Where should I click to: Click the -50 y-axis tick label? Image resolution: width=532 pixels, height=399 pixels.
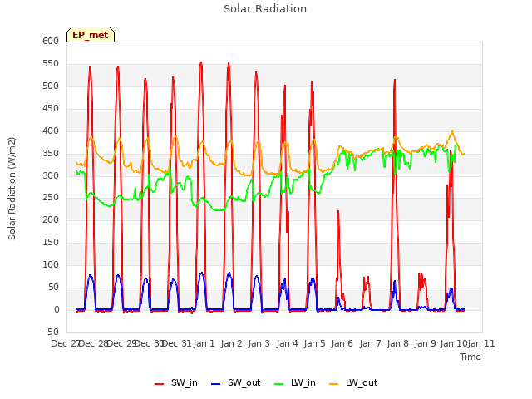[52, 332]
